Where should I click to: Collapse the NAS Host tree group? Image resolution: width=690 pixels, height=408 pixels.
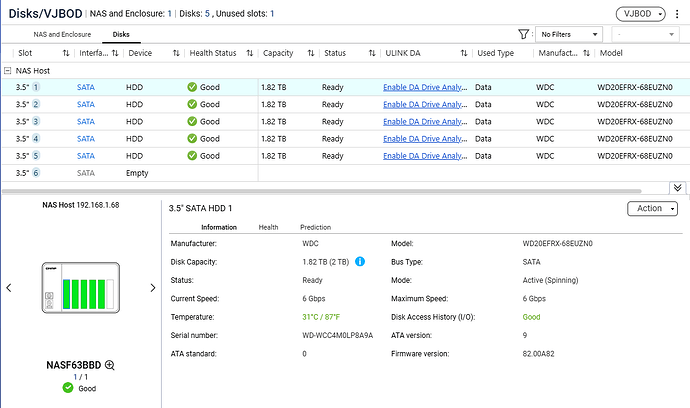pyautogui.click(x=7, y=70)
